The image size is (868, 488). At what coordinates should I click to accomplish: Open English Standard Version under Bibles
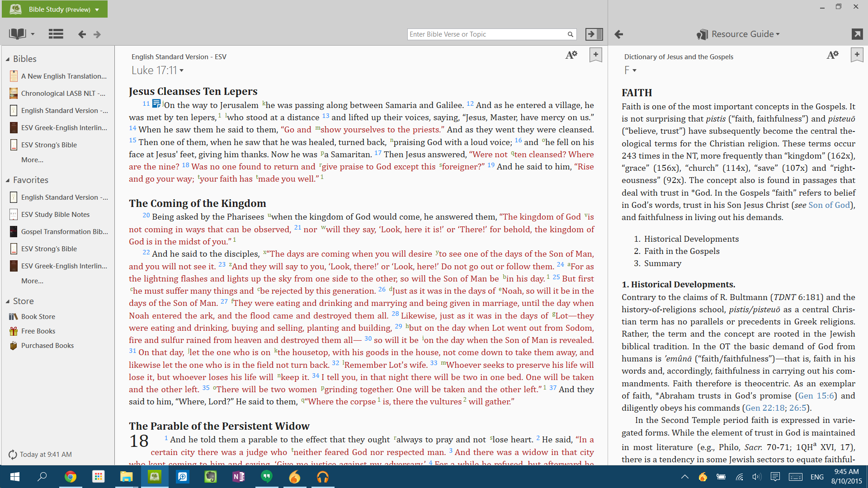[59, 111]
